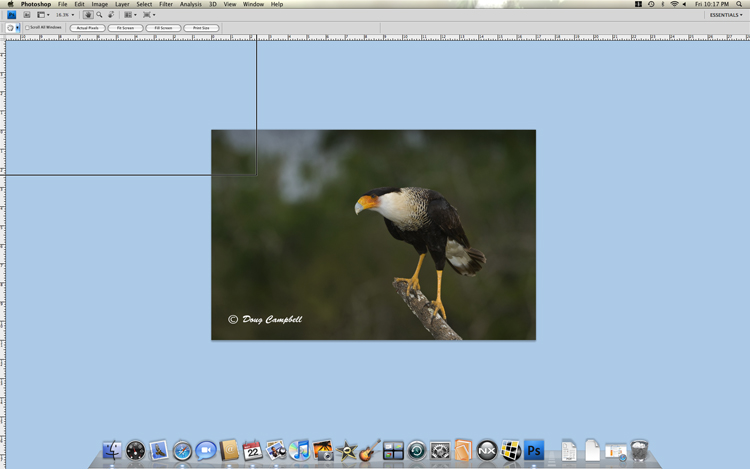Viewport: 750px width, 469px height.
Task: Enable Scroll All Windows checkbox
Action: point(27,28)
